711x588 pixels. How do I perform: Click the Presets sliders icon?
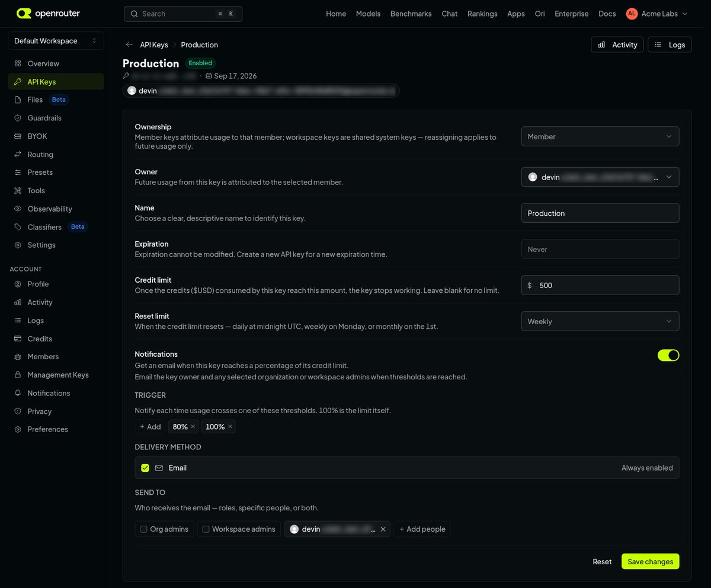[18, 172]
